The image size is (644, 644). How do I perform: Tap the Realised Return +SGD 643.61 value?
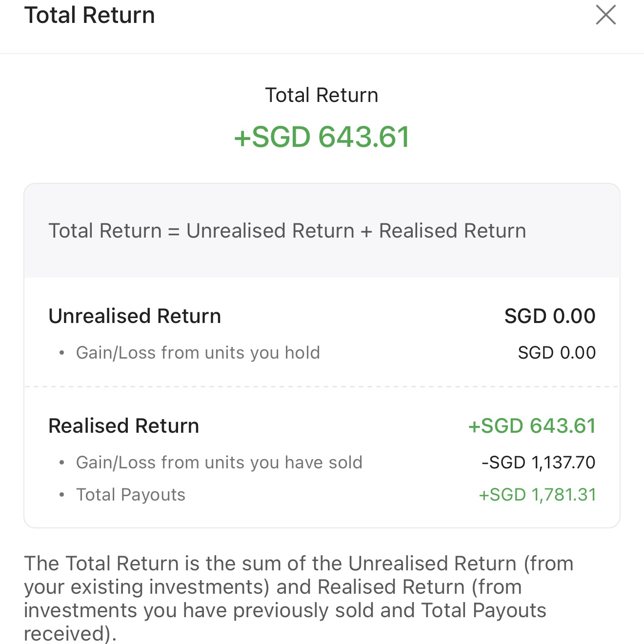pos(532,426)
